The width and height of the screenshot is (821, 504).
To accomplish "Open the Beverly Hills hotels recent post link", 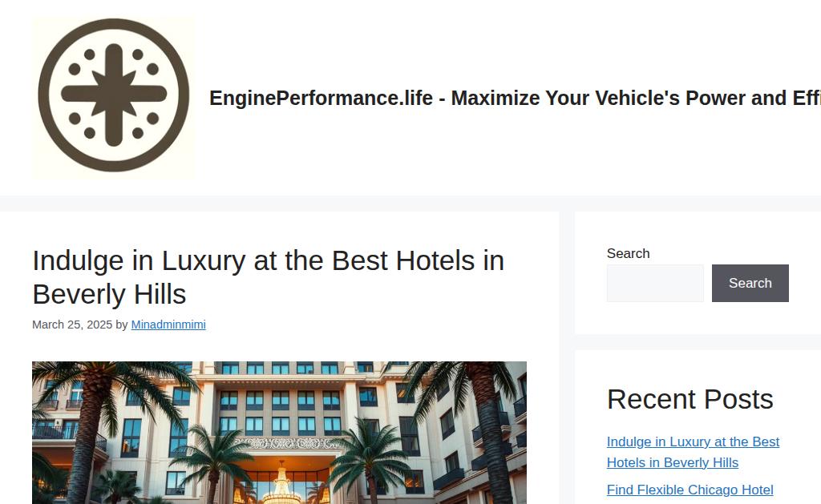I will pos(693,452).
